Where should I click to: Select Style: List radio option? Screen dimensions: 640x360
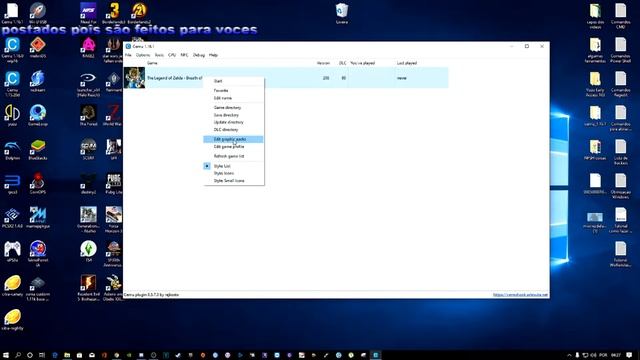click(233, 166)
